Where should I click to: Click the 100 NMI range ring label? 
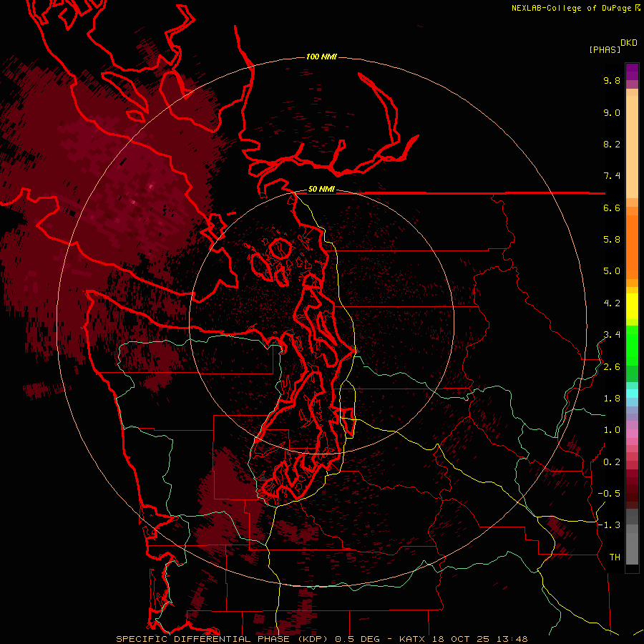pos(321,57)
